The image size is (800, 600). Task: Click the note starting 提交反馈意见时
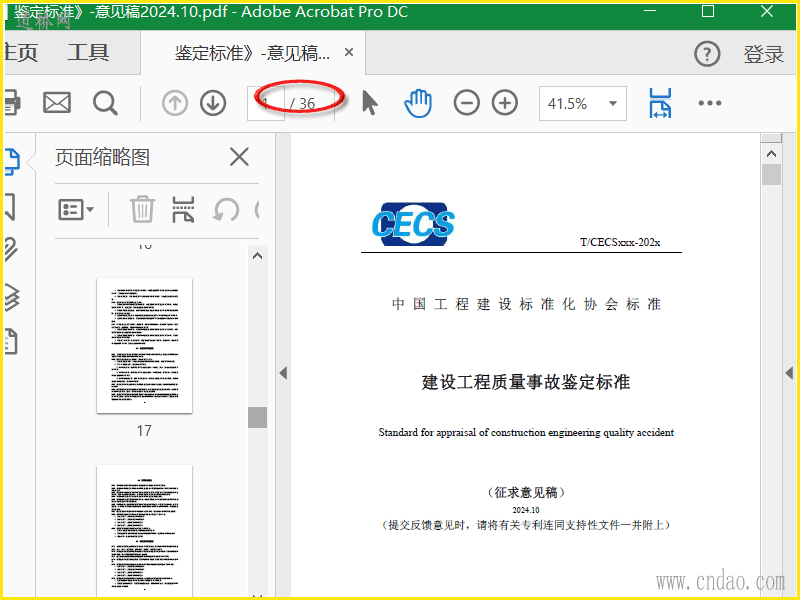point(526,525)
